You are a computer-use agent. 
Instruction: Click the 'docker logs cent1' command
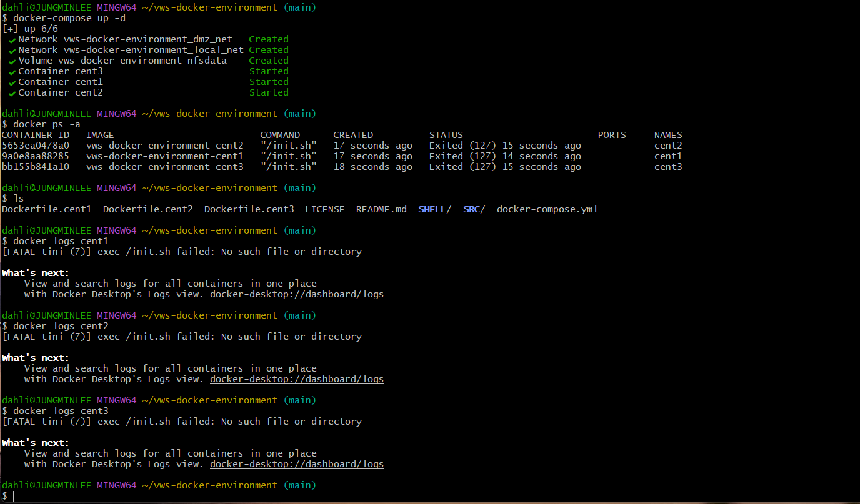(x=61, y=241)
